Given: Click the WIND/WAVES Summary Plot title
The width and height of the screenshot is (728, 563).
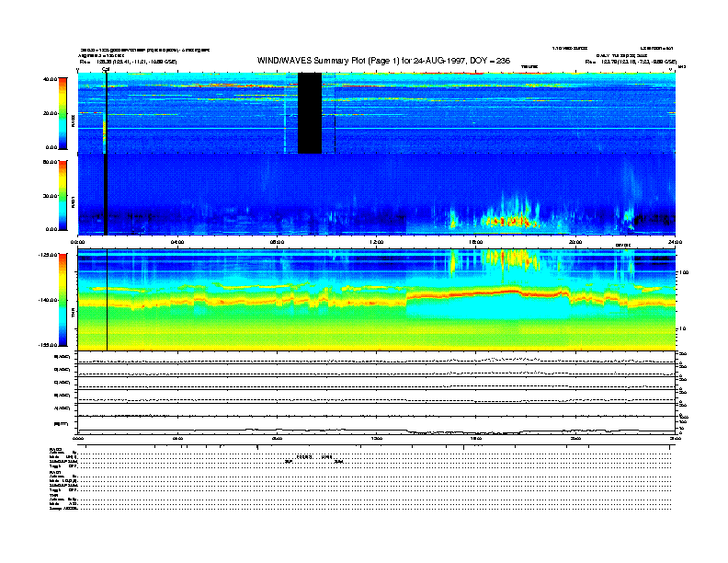Looking at the screenshot, I should [x=383, y=61].
